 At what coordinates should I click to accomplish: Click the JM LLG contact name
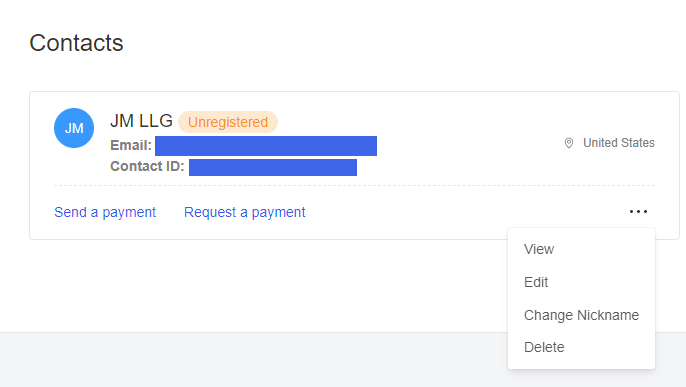point(141,121)
